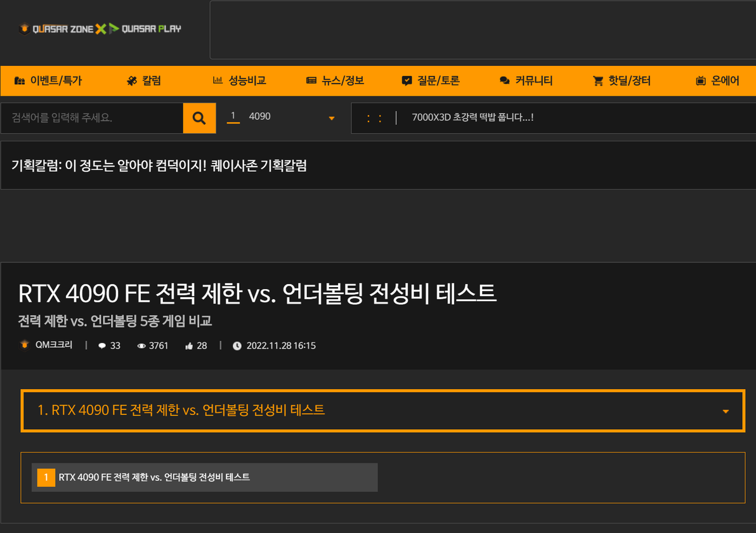Open the 이벤트/특가 menu
Screen dimensions: 756x533
click(48, 81)
